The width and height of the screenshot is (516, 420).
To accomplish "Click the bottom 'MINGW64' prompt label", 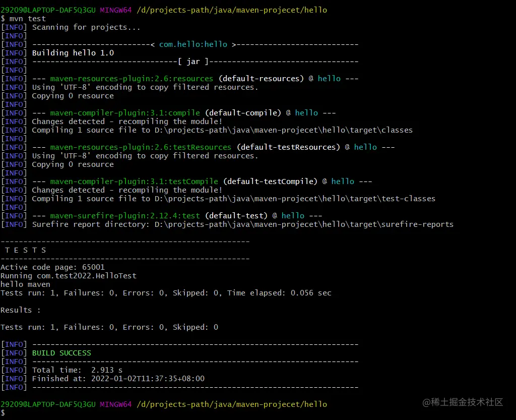I will coord(116,404).
